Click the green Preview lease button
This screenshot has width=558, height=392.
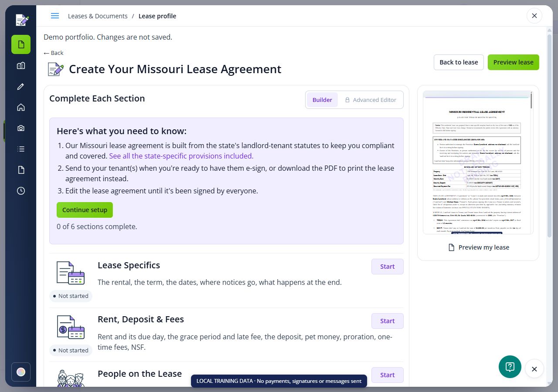(x=513, y=62)
